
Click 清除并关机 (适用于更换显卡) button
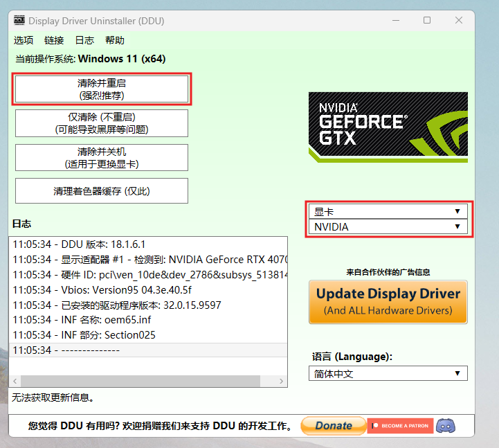pyautogui.click(x=102, y=158)
